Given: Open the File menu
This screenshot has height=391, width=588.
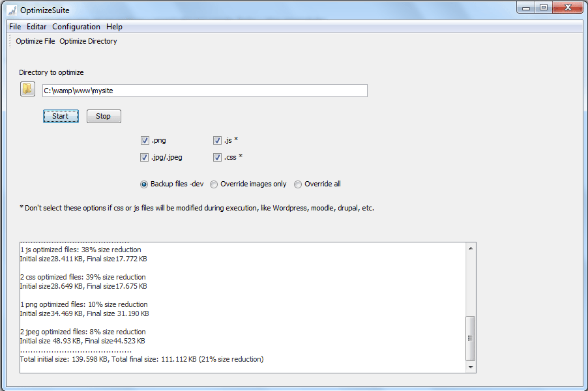Looking at the screenshot, I should (x=14, y=27).
